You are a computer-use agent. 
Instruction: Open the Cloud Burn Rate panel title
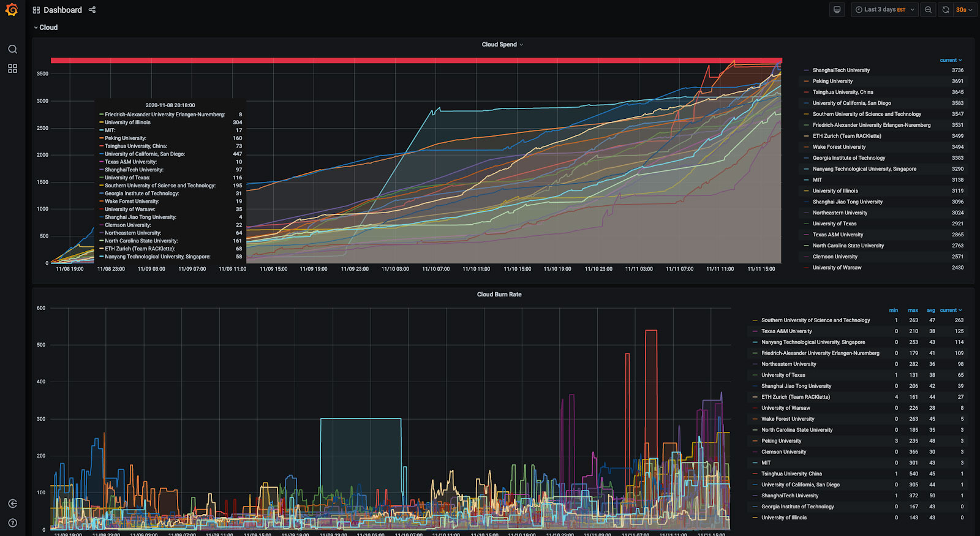[499, 295]
